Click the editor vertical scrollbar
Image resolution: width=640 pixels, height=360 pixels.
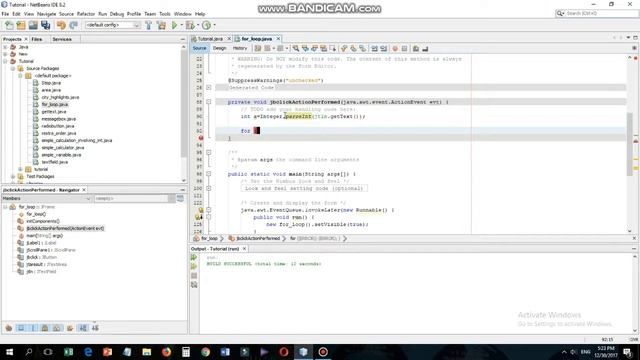pos(630,144)
